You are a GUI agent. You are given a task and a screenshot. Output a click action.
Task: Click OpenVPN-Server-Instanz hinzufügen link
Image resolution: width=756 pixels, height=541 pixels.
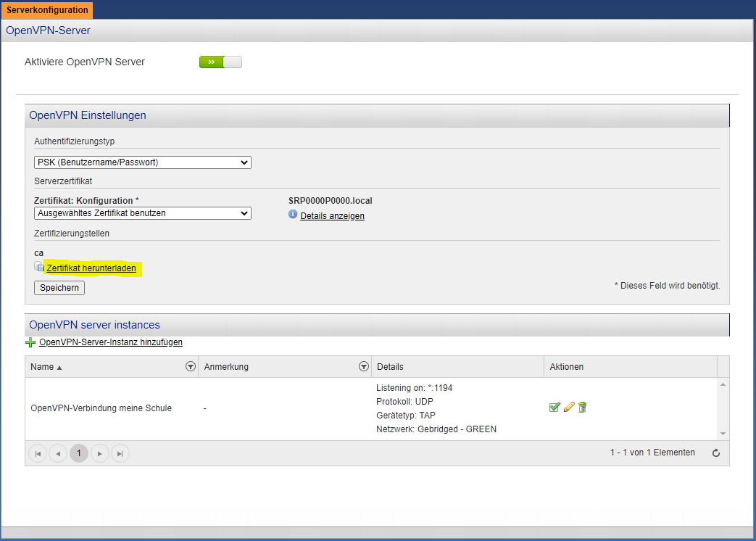pos(111,342)
